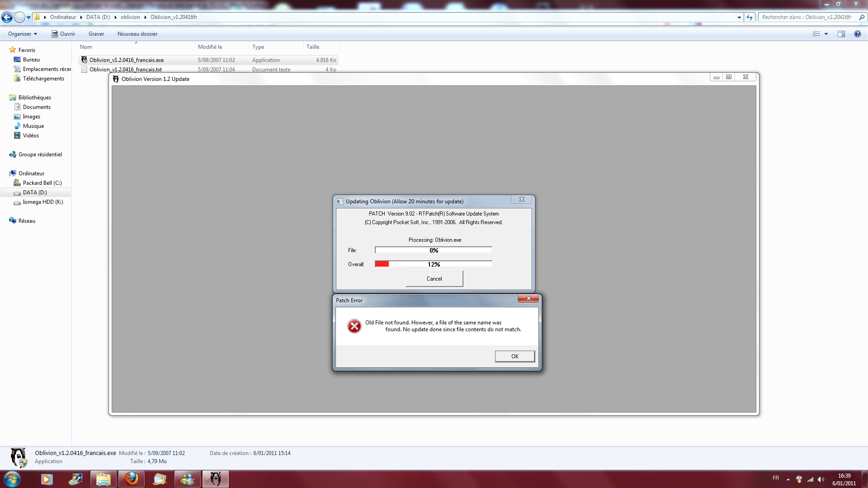Open the Organiser menu
The image size is (868, 488).
(23, 34)
